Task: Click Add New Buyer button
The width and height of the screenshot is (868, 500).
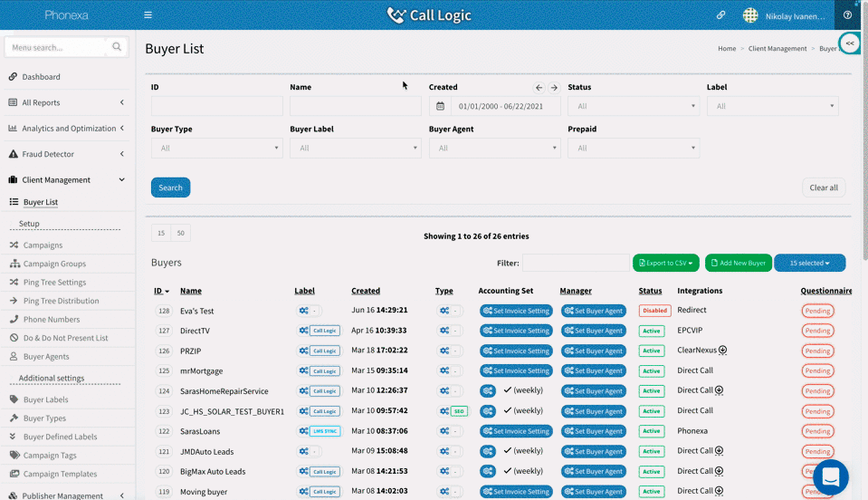Action: click(739, 263)
